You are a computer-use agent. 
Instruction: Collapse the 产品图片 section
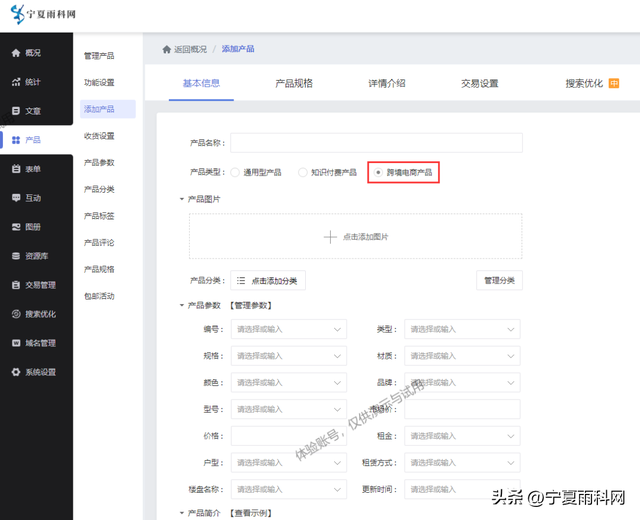(x=182, y=199)
